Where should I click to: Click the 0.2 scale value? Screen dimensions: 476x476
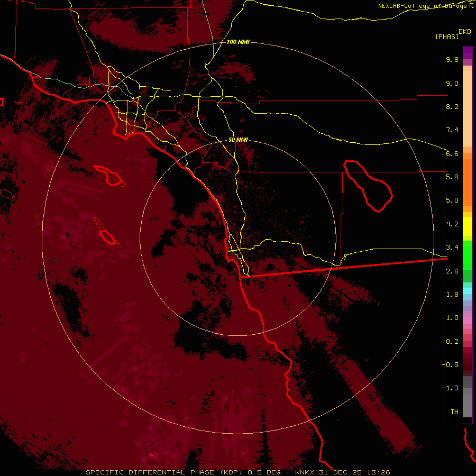[x=452, y=342]
